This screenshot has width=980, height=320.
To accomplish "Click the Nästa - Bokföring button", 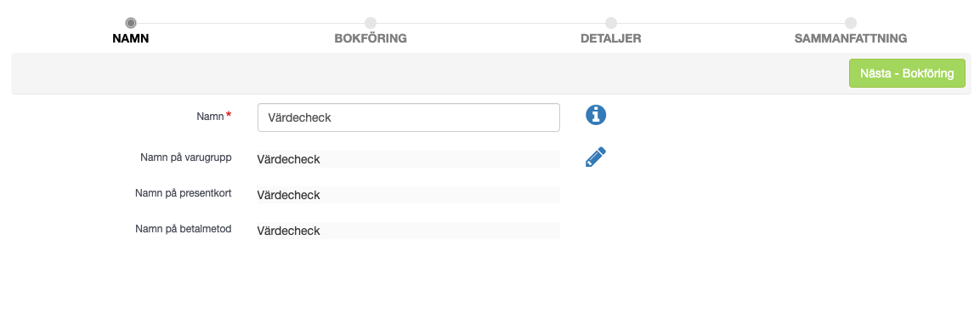I will click(x=907, y=73).
